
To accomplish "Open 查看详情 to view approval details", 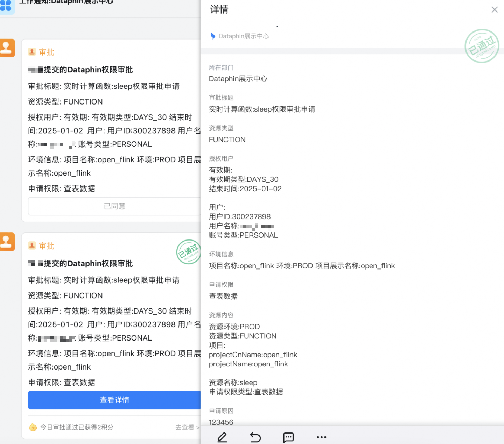I will coord(114,400).
